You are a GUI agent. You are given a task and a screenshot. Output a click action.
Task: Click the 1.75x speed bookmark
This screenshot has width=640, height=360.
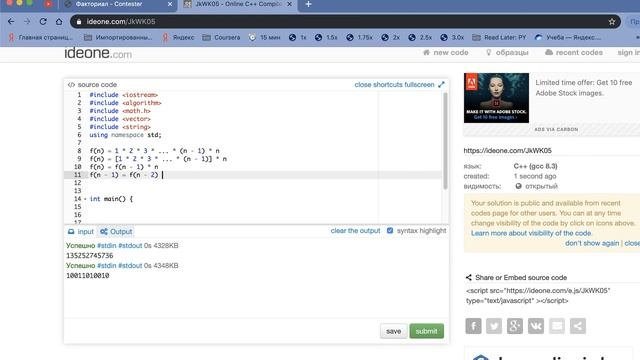(360, 38)
